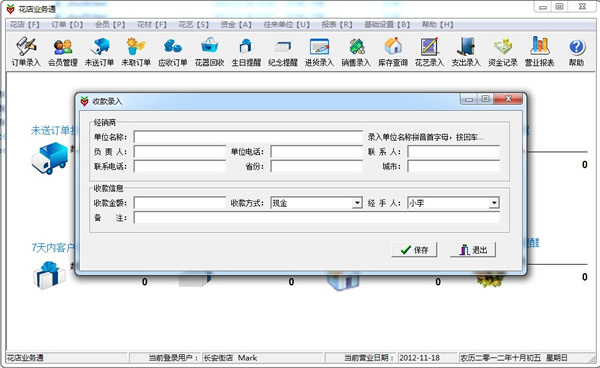Open 会员管理 member management
Screen dimensions: 600x368
(63, 52)
